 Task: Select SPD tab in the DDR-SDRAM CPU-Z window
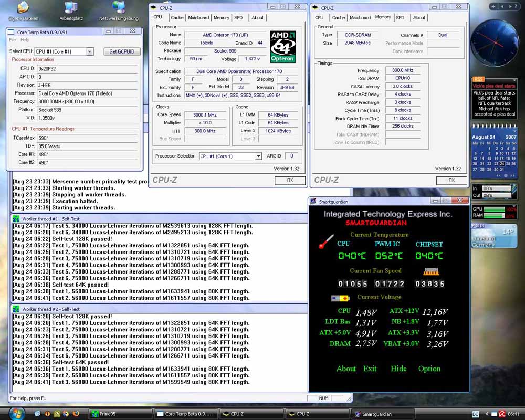(x=400, y=18)
